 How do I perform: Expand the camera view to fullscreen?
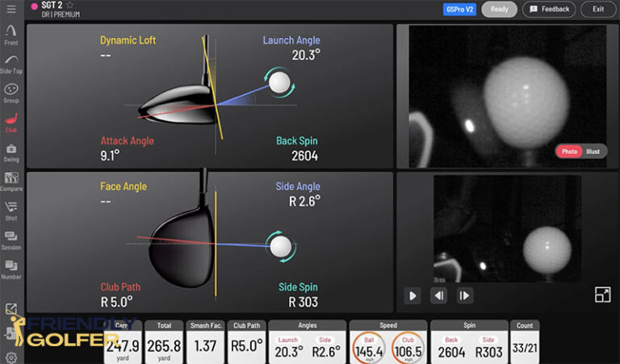click(x=602, y=295)
